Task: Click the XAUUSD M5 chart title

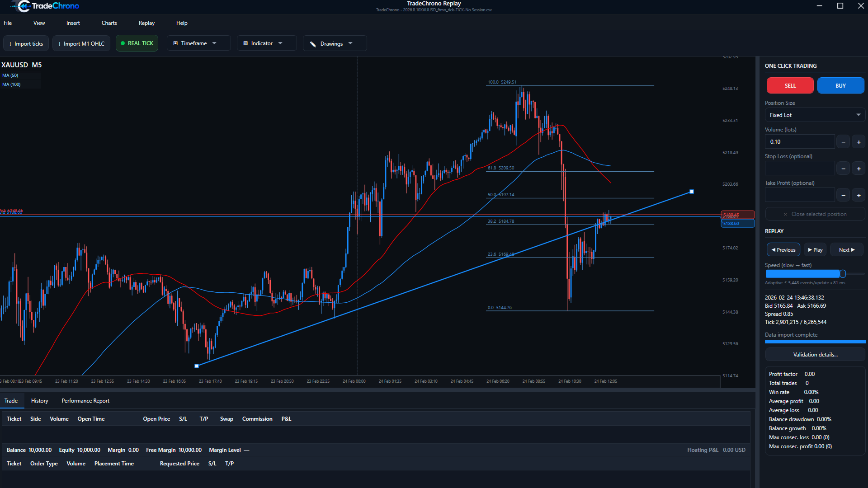Action: 21,65
